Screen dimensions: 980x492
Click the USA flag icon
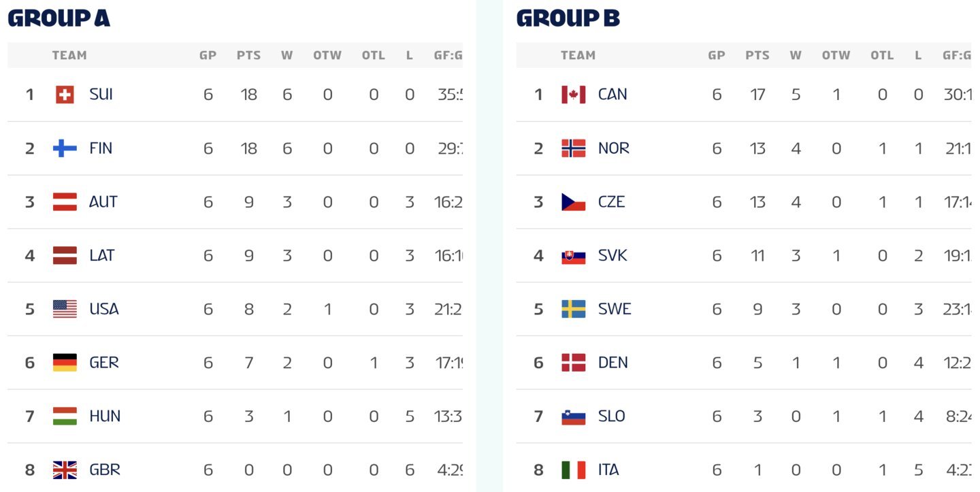click(x=65, y=309)
